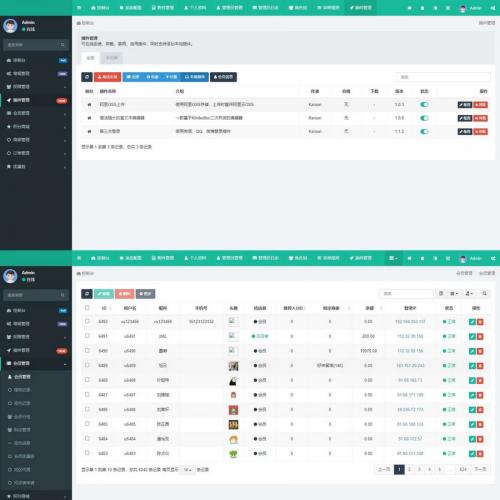Click the green edit icon for member 6492

pos(472,322)
